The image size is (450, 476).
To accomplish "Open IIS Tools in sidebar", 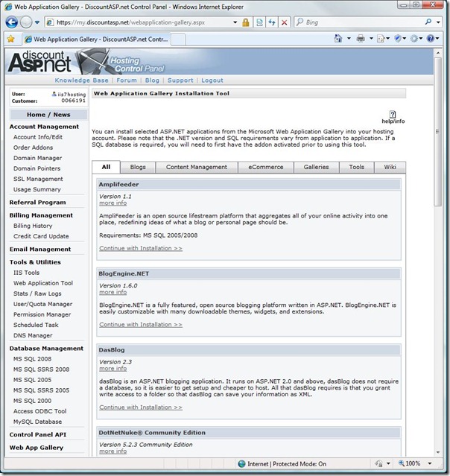I will click(x=26, y=273).
